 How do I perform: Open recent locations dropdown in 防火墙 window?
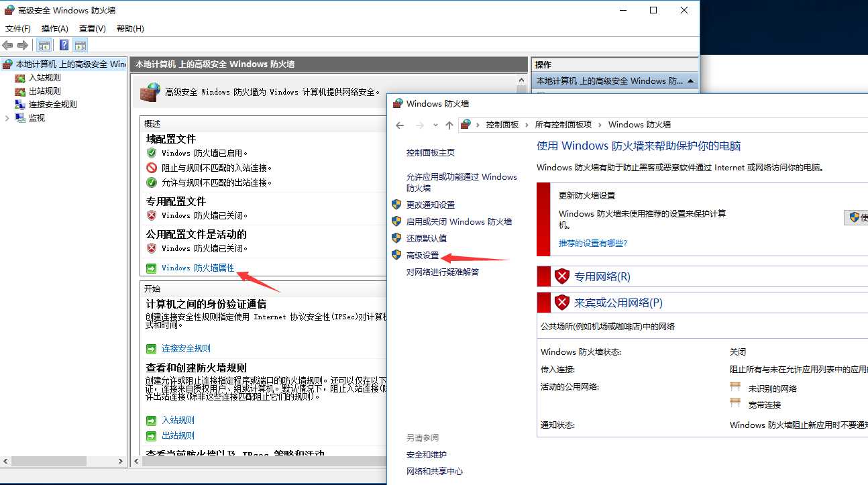pos(435,125)
